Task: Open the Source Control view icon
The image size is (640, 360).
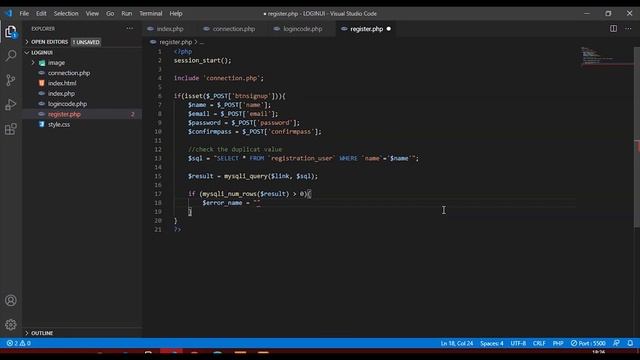Action: [x=11, y=80]
